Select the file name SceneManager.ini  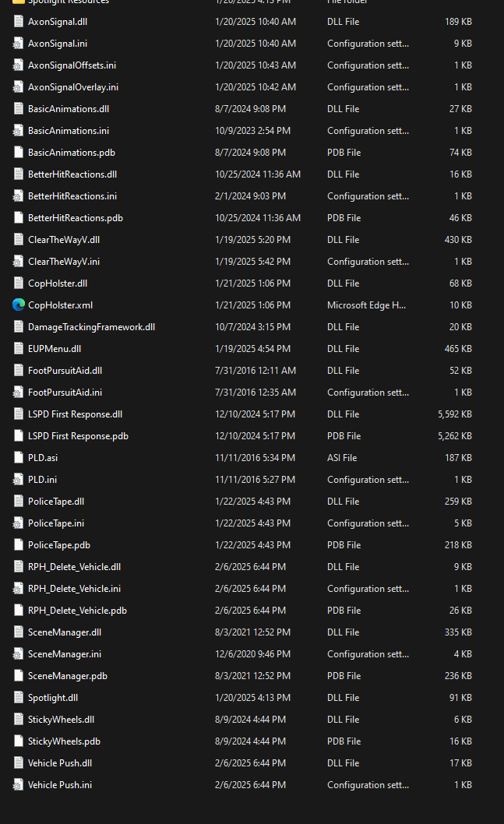pyautogui.click(x=65, y=654)
